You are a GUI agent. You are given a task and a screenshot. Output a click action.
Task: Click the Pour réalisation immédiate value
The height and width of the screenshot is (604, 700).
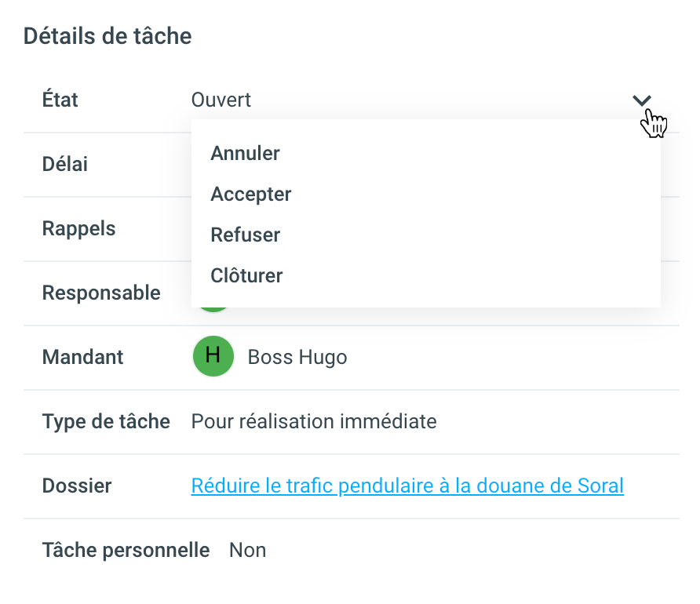314,422
